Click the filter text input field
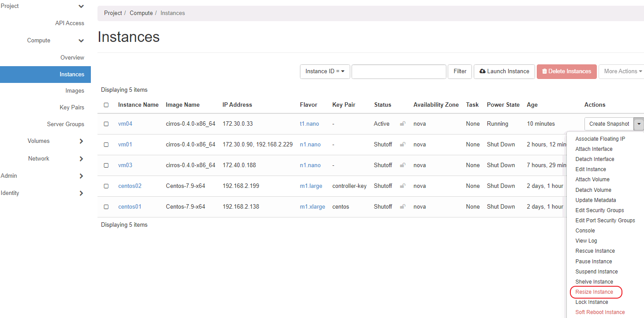Image resolution: width=644 pixels, height=318 pixels. pos(399,71)
